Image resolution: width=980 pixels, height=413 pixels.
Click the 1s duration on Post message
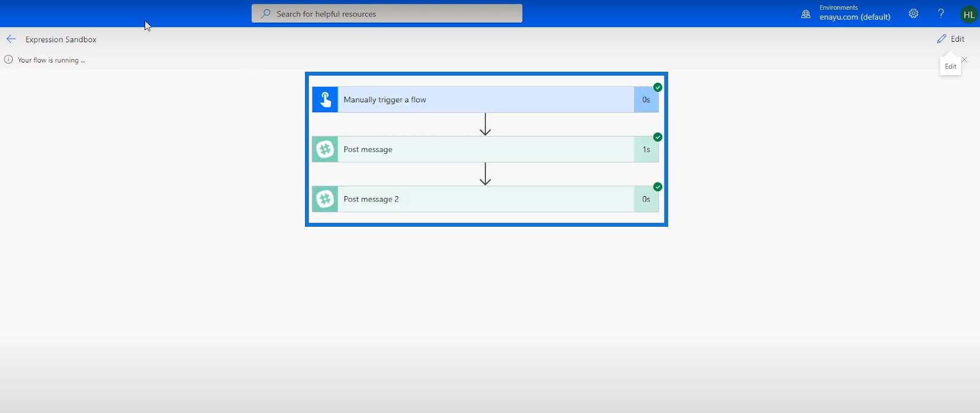[x=646, y=150]
